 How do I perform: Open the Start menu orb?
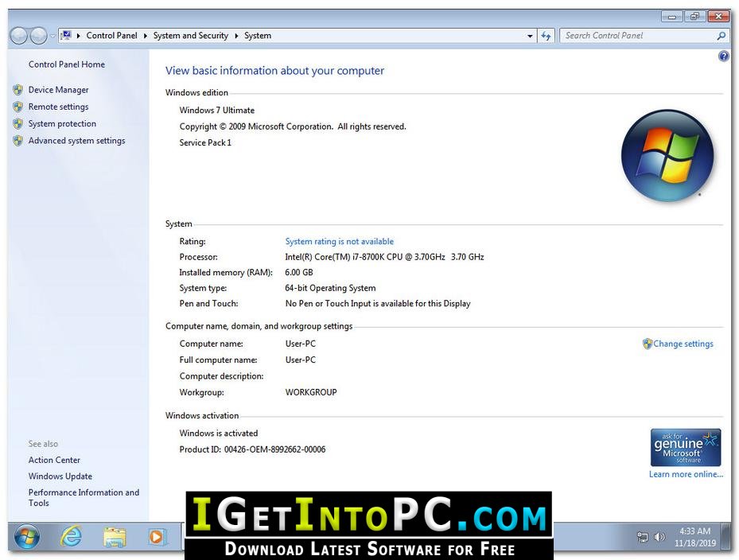[27, 538]
